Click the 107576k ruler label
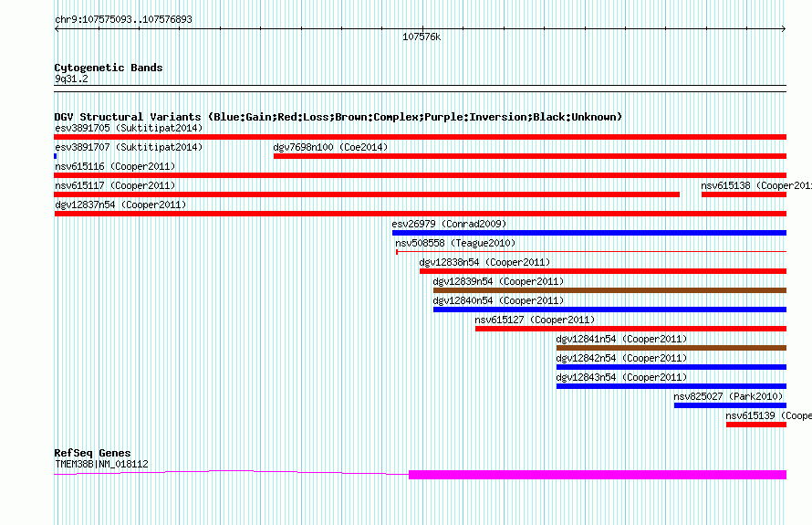Image resolution: width=812 pixels, height=525 pixels. coord(422,37)
